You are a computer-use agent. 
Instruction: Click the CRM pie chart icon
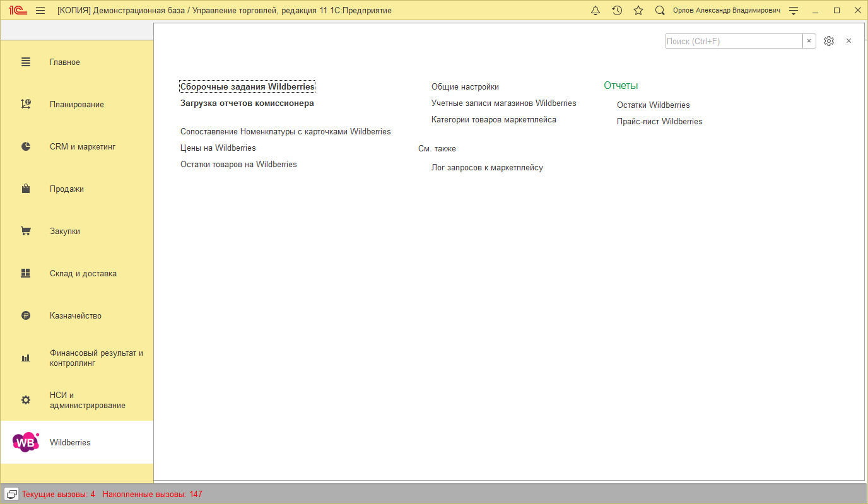point(26,146)
